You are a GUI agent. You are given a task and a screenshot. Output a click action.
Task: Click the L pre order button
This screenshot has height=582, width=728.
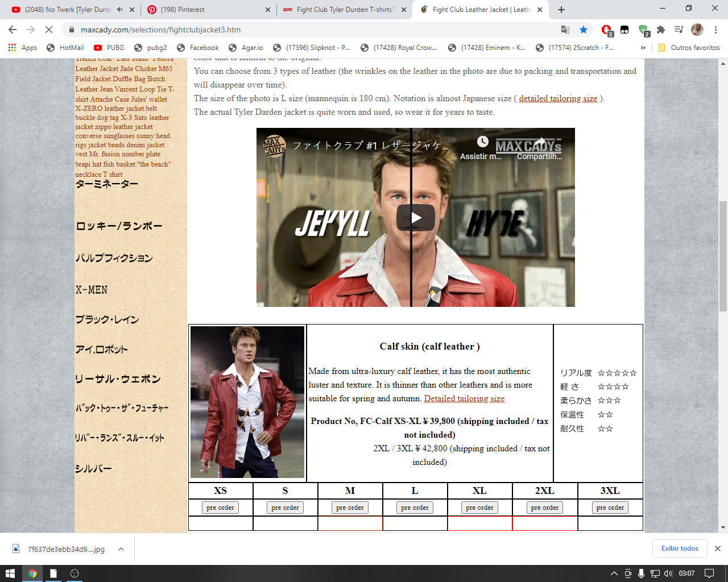[415, 508]
